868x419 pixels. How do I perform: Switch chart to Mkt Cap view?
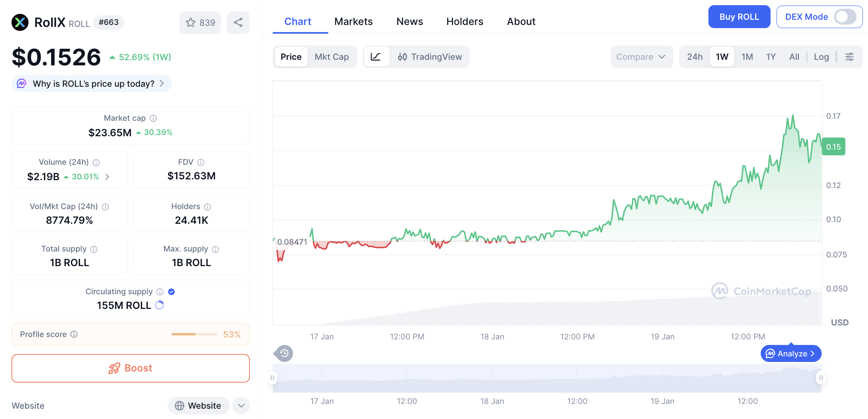tap(331, 57)
